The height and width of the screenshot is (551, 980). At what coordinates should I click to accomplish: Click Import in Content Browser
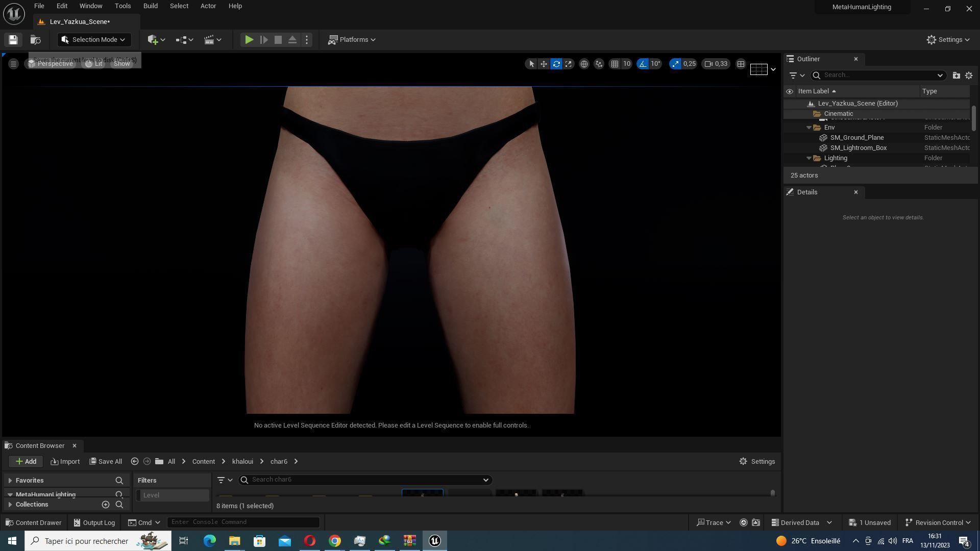(65, 461)
